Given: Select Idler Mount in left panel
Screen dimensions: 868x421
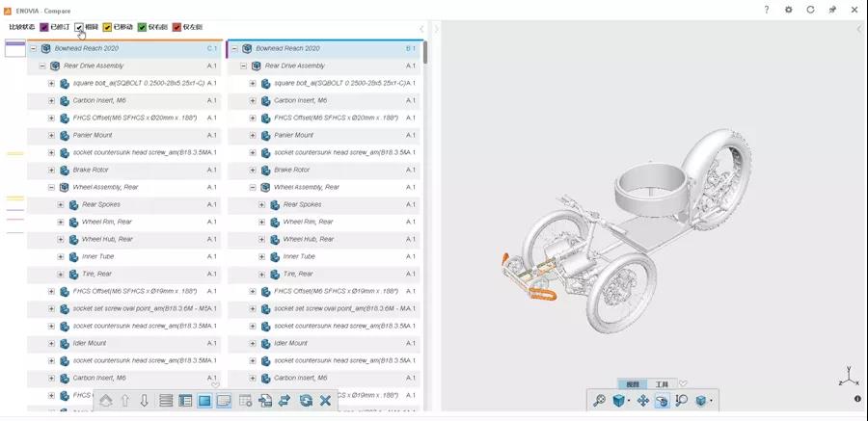Looking at the screenshot, I should pyautogui.click(x=90, y=343).
